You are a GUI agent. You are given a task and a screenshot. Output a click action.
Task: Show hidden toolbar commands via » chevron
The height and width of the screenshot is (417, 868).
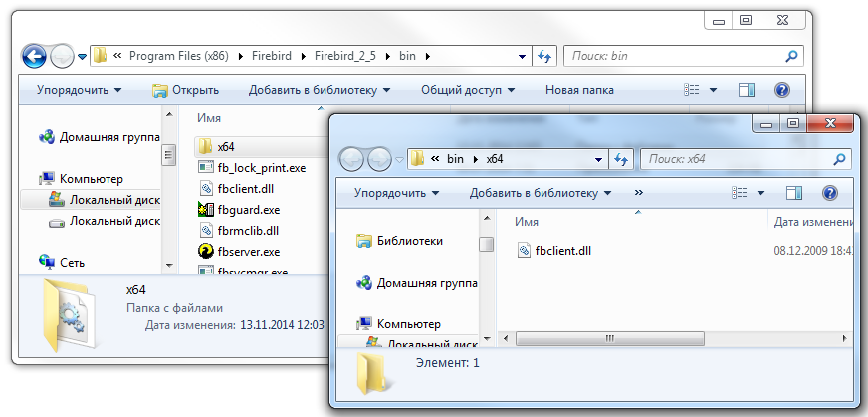point(638,192)
